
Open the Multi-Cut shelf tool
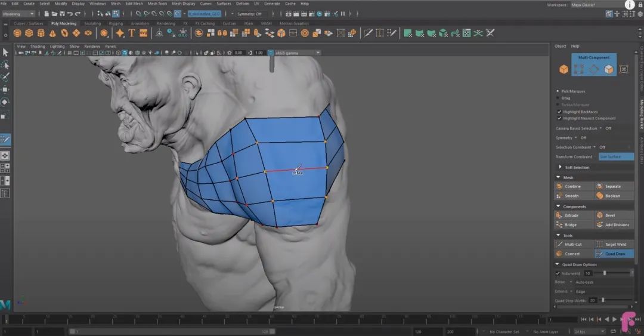pos(367,33)
